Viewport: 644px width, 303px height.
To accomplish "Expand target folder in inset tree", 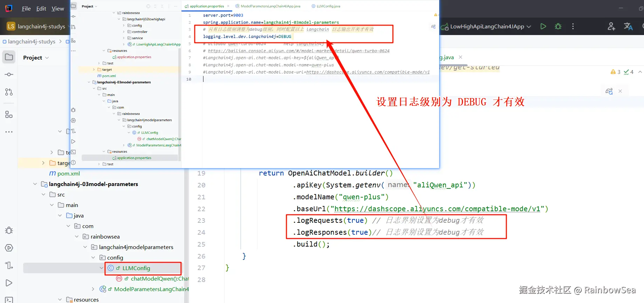I will [x=94, y=70].
